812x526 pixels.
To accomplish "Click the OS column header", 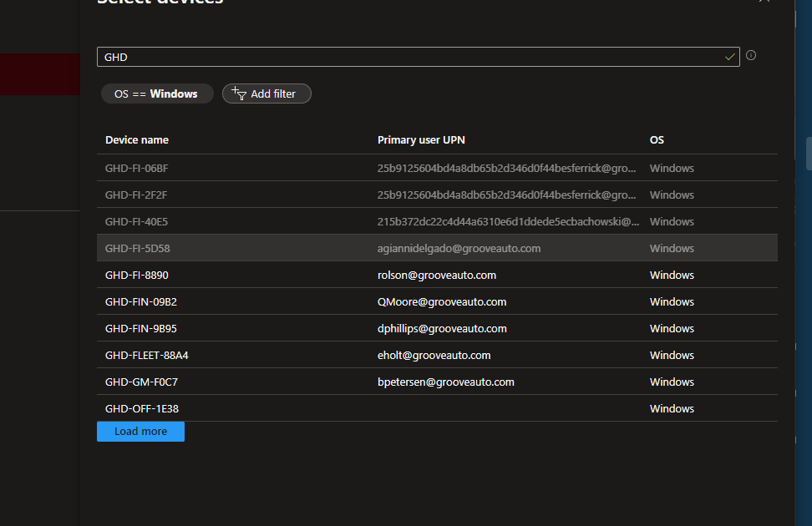I will tap(657, 139).
